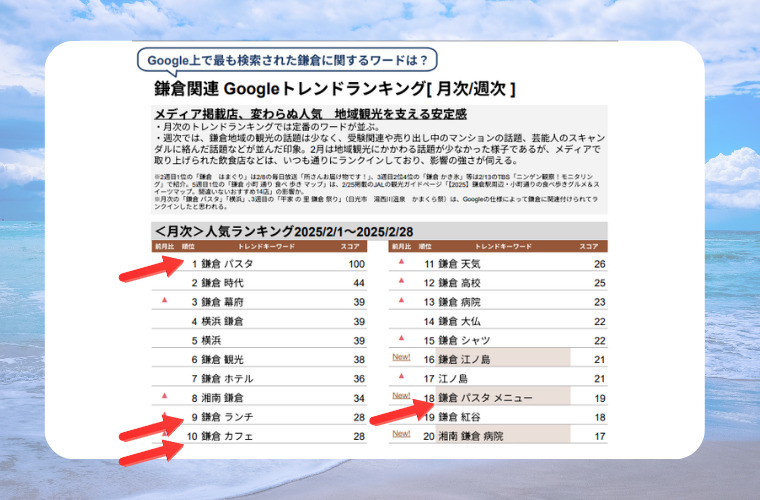
Task: Click the underlined heading メディア掲載店、変わらぬ人気
Action: (310, 114)
